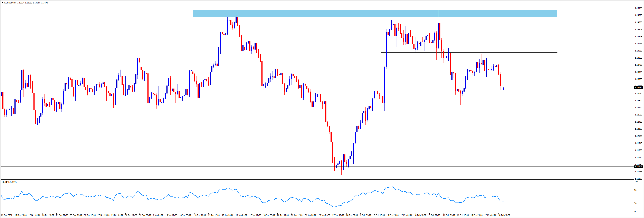The image size is (644, 218).
Task: Open the dropdown arrow beside EURUSD,H4
Action: coord(3,3)
